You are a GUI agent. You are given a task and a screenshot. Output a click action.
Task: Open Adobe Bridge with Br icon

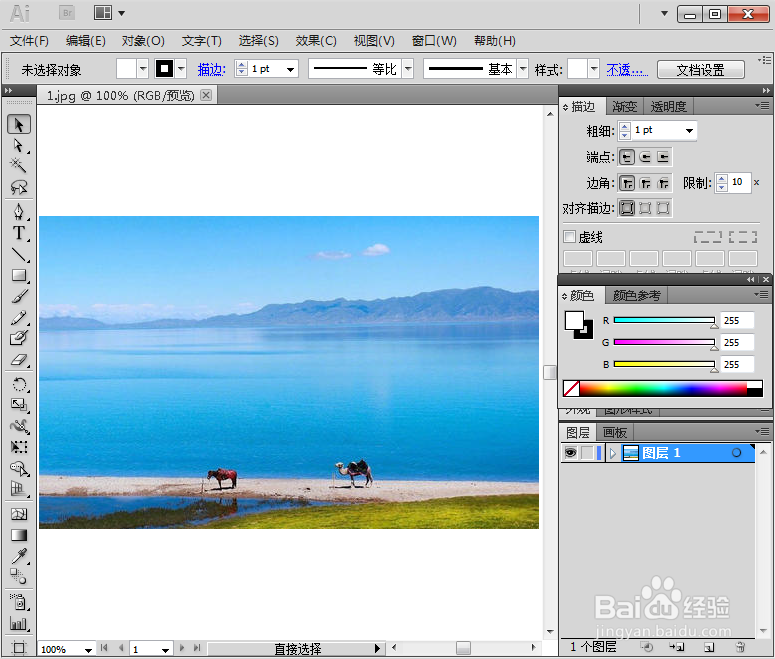[67, 13]
